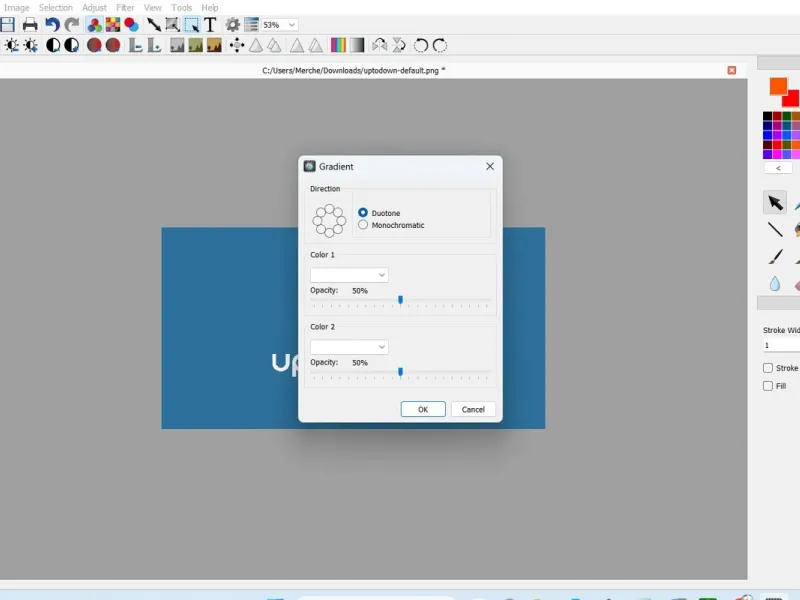Expand the Color 2 dropdown

(349, 347)
